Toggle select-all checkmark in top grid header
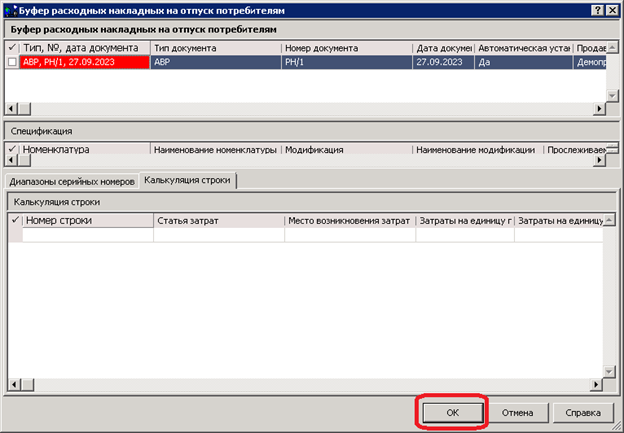This screenshot has height=433, width=624. (13, 48)
